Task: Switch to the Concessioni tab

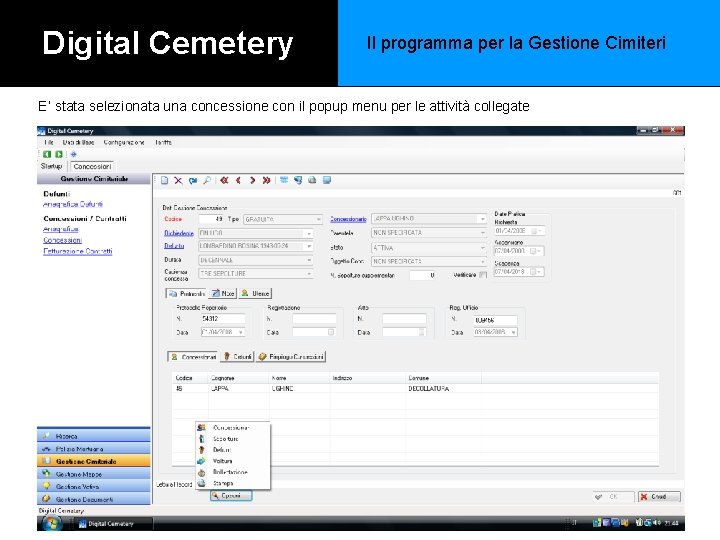Action: tap(92, 166)
